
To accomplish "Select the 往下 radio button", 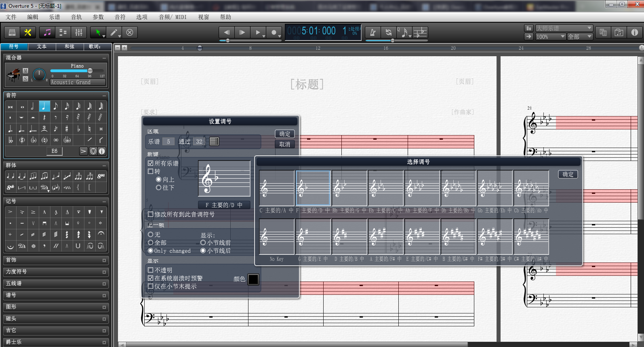I will click(x=159, y=188).
